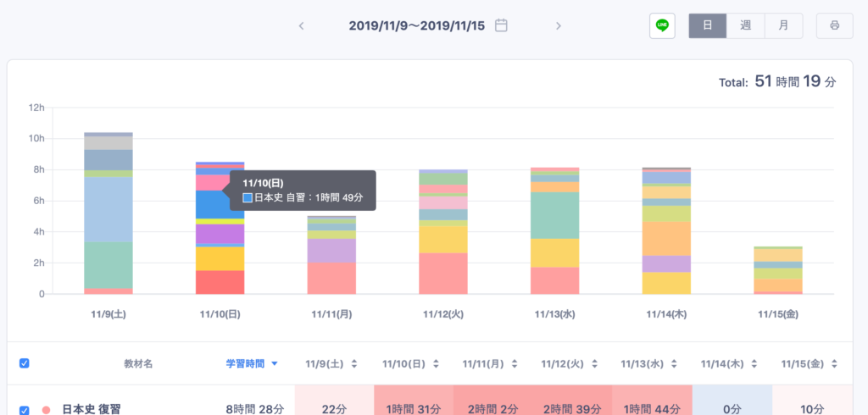Click the 11/9(土) stacked bar
The height and width of the screenshot is (415, 868).
(108, 213)
